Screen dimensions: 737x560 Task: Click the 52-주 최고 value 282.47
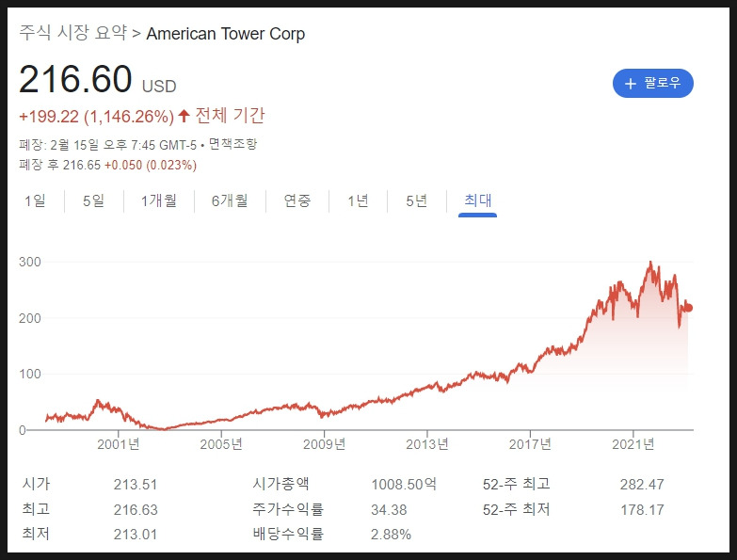[642, 485]
